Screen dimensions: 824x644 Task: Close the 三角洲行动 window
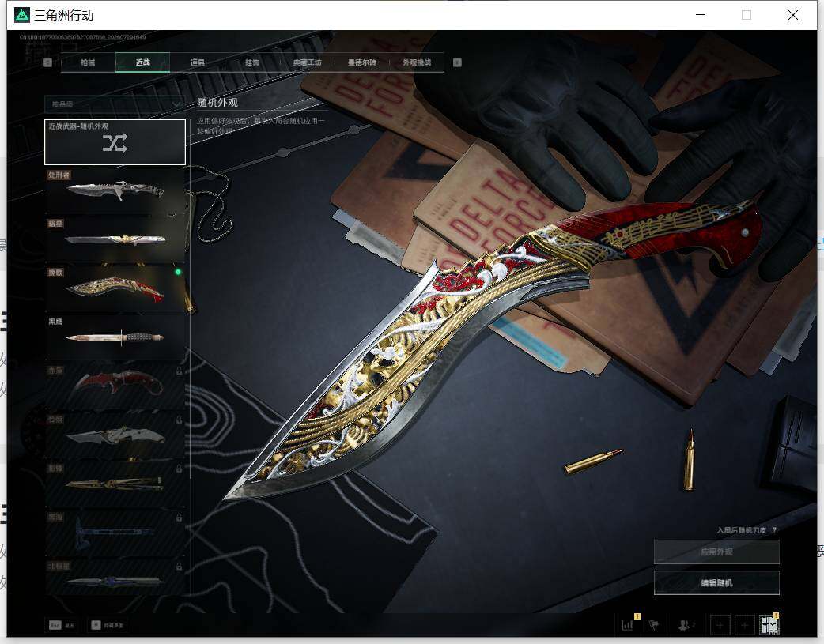click(x=793, y=15)
